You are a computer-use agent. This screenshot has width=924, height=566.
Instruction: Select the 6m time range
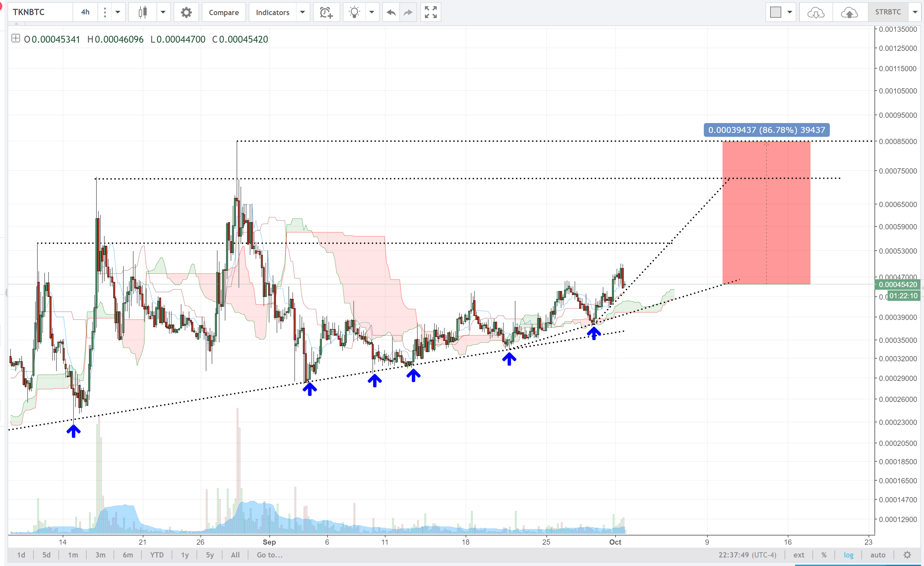pos(128,555)
